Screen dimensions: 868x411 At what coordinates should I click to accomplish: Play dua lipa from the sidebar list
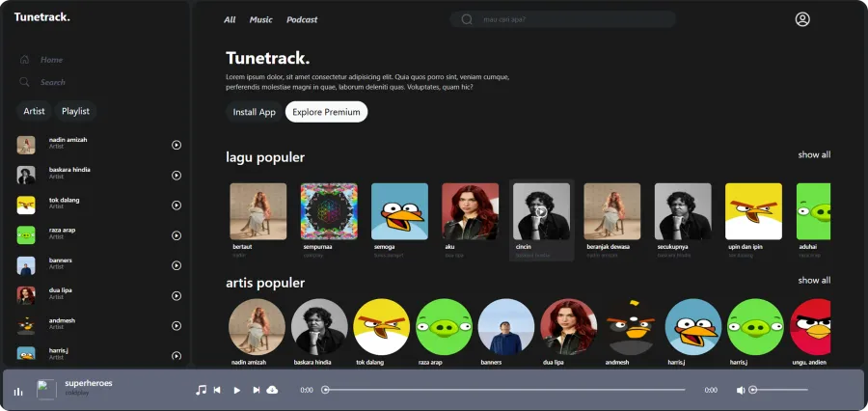176,296
